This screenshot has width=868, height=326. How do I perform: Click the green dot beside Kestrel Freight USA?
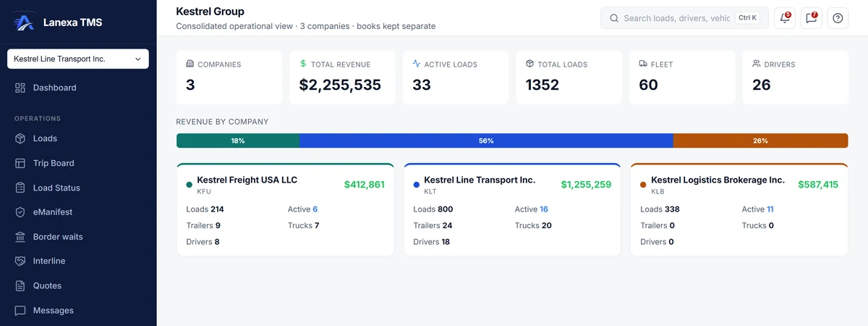190,185
